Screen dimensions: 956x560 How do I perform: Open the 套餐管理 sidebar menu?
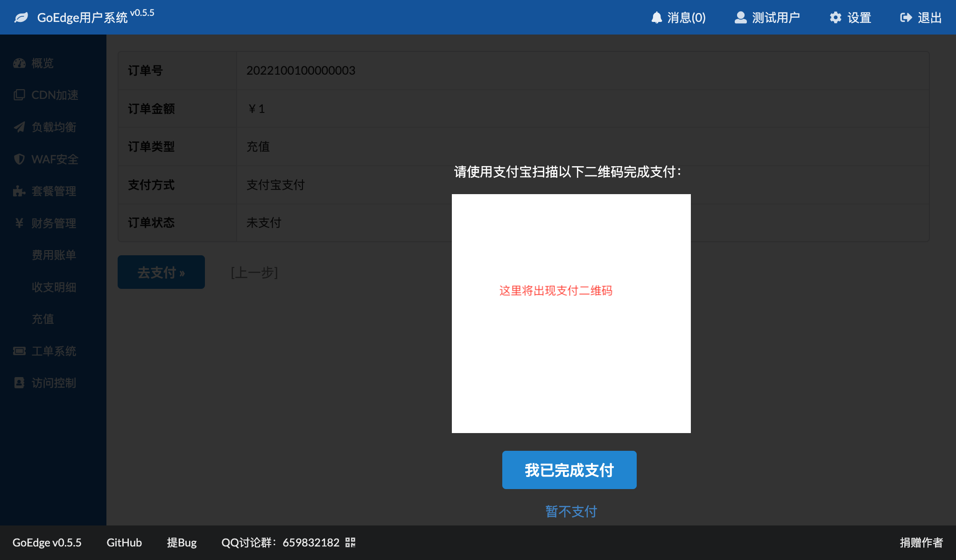53,191
